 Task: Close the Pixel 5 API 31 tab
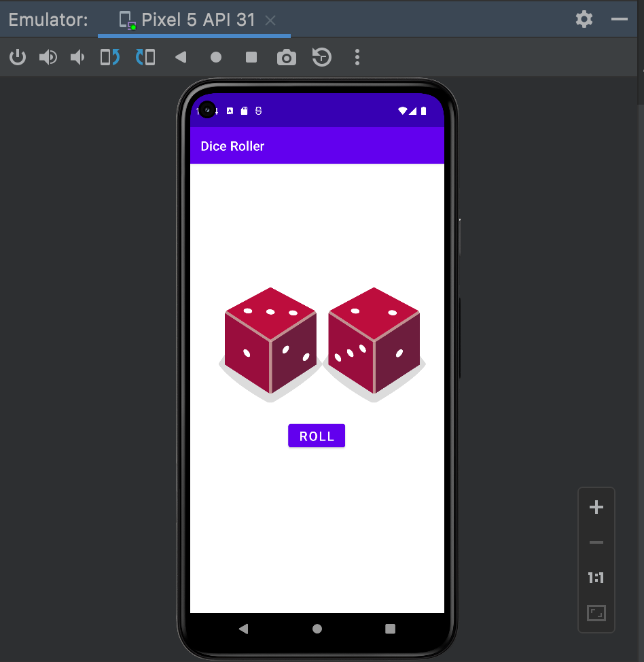pyautogui.click(x=270, y=20)
